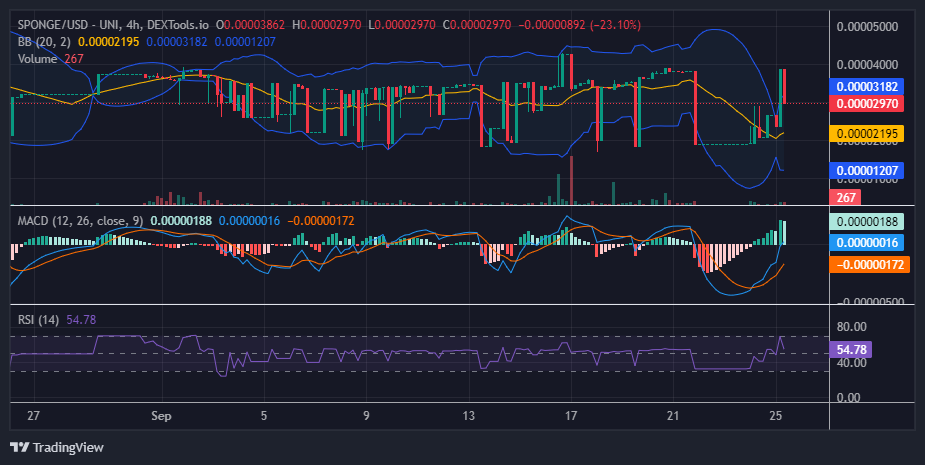Click the 0.00004000 price axis label
Viewport: 925px width, 465px height.
(867, 64)
